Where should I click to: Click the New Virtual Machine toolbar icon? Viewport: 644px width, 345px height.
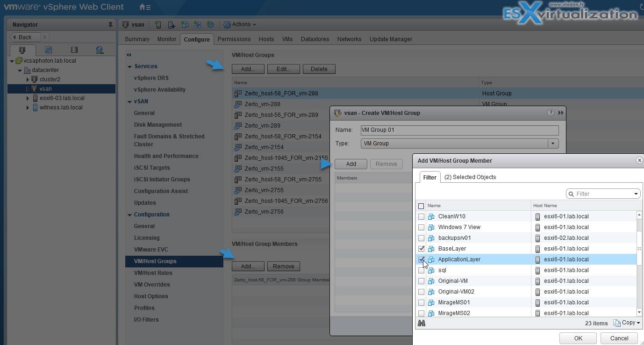click(185, 24)
